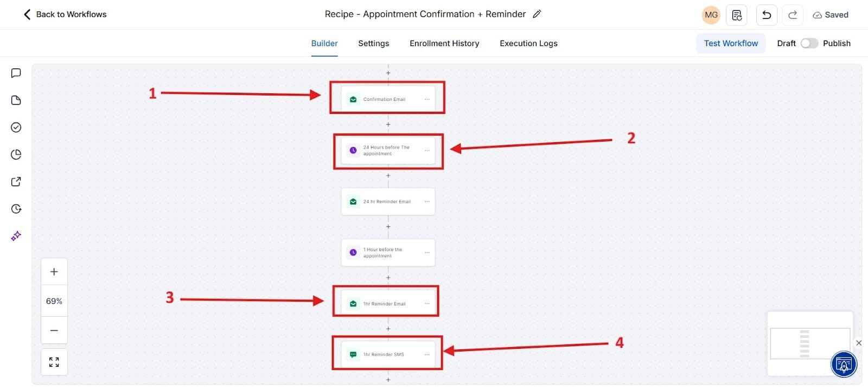
Task: Click the 69% zoom level indicator
Action: click(x=54, y=301)
